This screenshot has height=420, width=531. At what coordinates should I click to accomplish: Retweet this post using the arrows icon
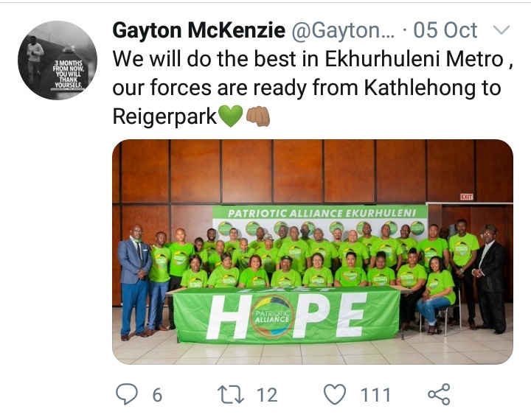pos(230,395)
